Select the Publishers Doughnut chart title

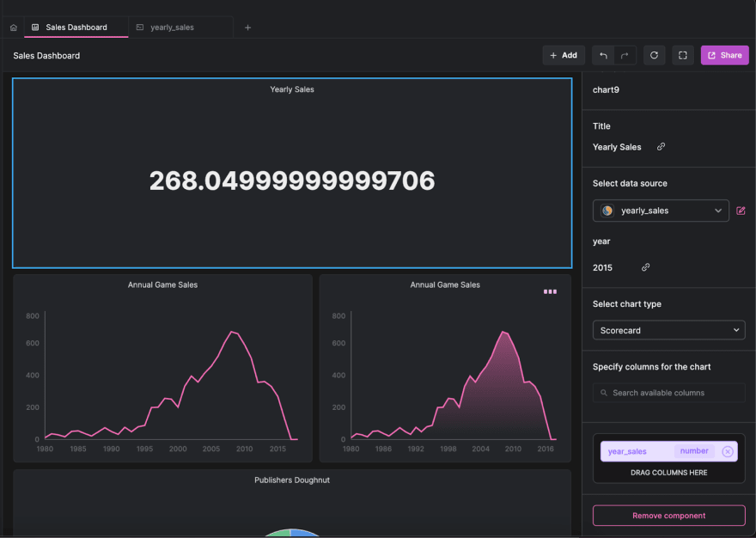click(292, 480)
